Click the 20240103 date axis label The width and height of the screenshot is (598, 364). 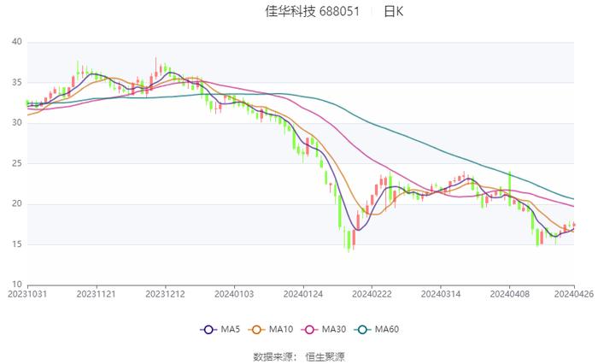pos(234,294)
